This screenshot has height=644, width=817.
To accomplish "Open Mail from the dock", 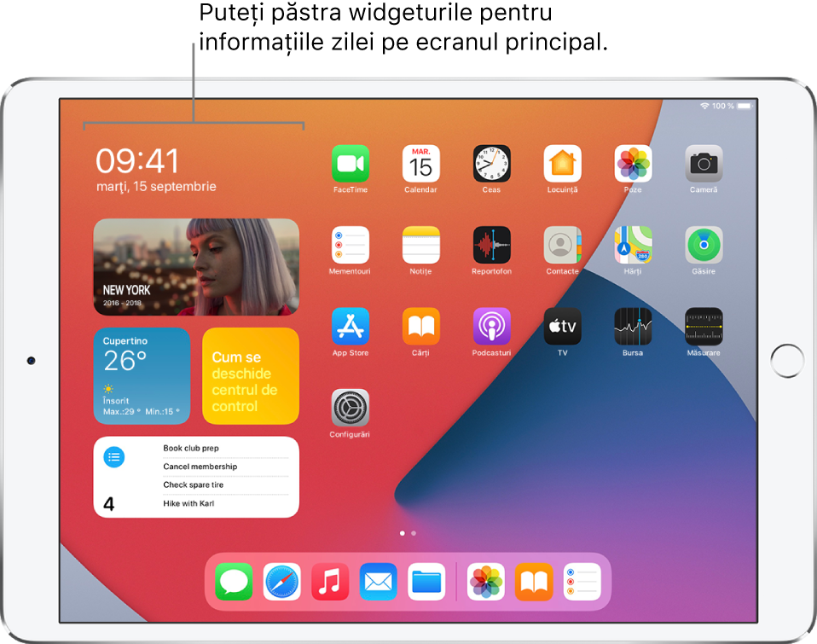I will 378,582.
